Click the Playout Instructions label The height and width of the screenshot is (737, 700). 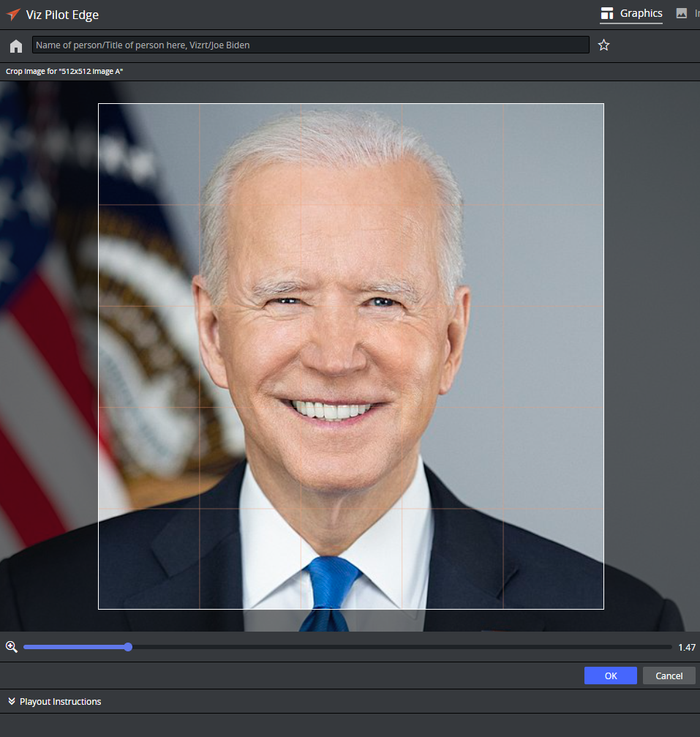pos(61,702)
